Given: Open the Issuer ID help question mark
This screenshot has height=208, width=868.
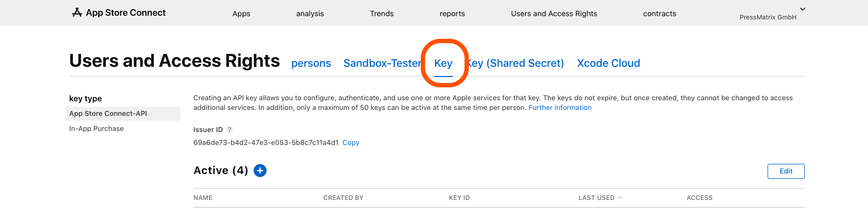Looking at the screenshot, I should [230, 129].
